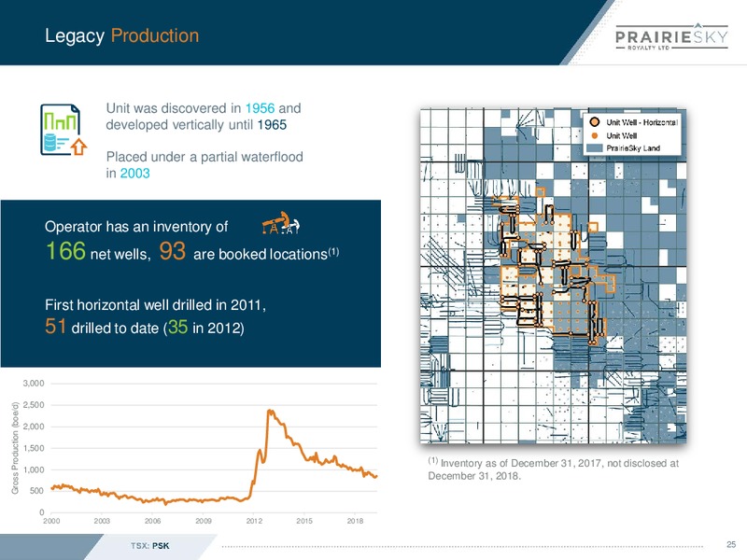747x560 pixels.
Task: Click 'Placed under a partial waterflood' line
Action: (x=204, y=157)
